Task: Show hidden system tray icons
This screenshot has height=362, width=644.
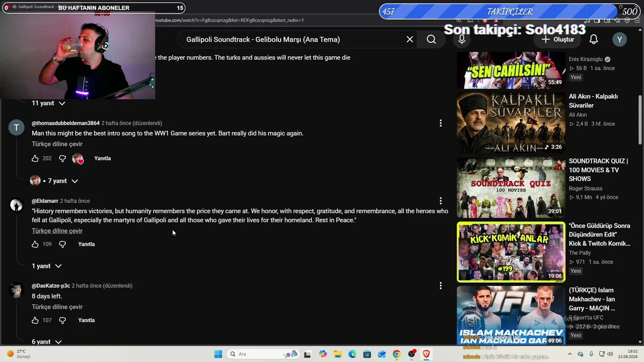Action: point(570,354)
